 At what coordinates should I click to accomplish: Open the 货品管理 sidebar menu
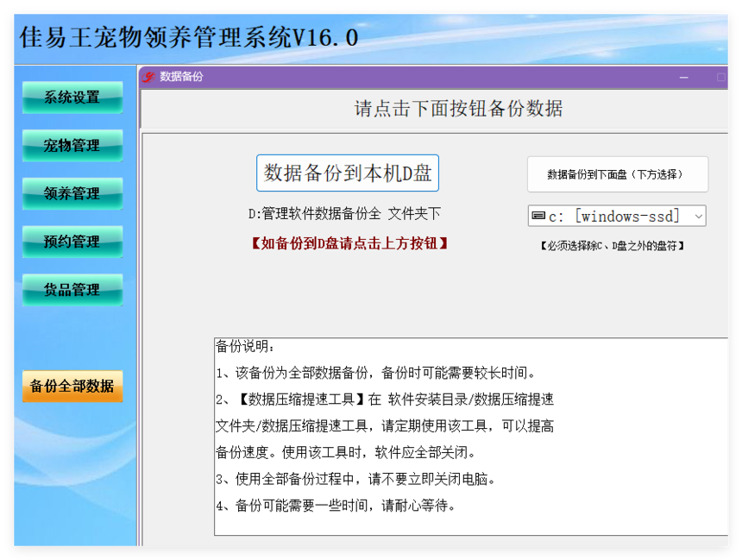pos(72,290)
